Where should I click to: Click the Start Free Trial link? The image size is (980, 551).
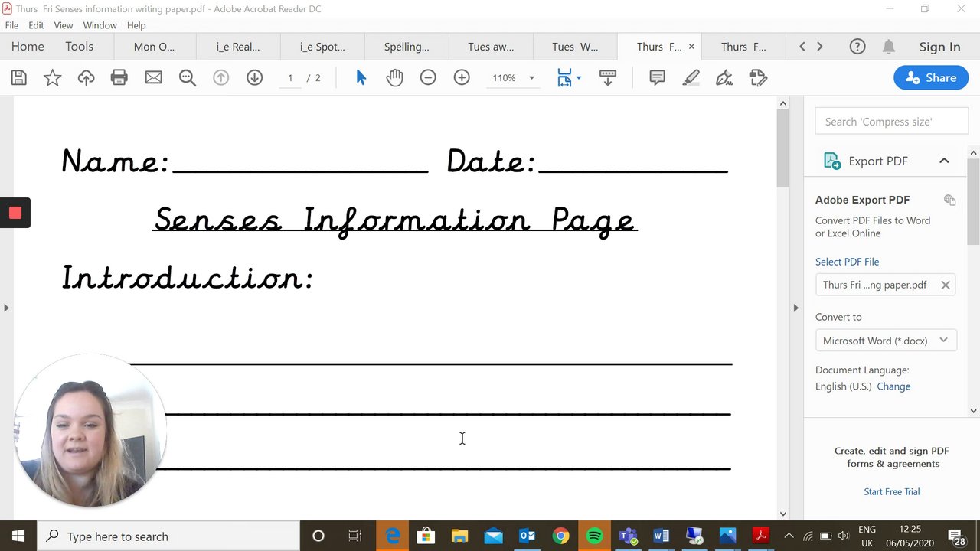892,491
